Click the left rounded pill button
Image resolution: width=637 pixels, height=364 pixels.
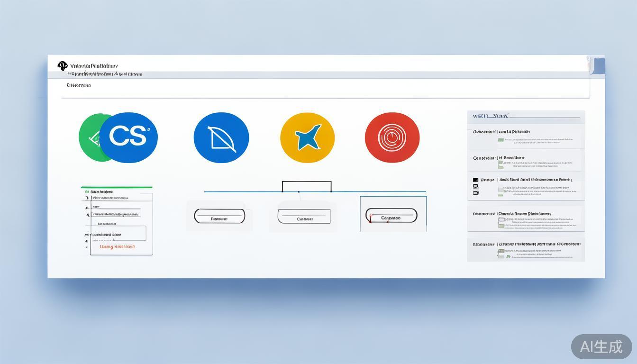(x=219, y=216)
